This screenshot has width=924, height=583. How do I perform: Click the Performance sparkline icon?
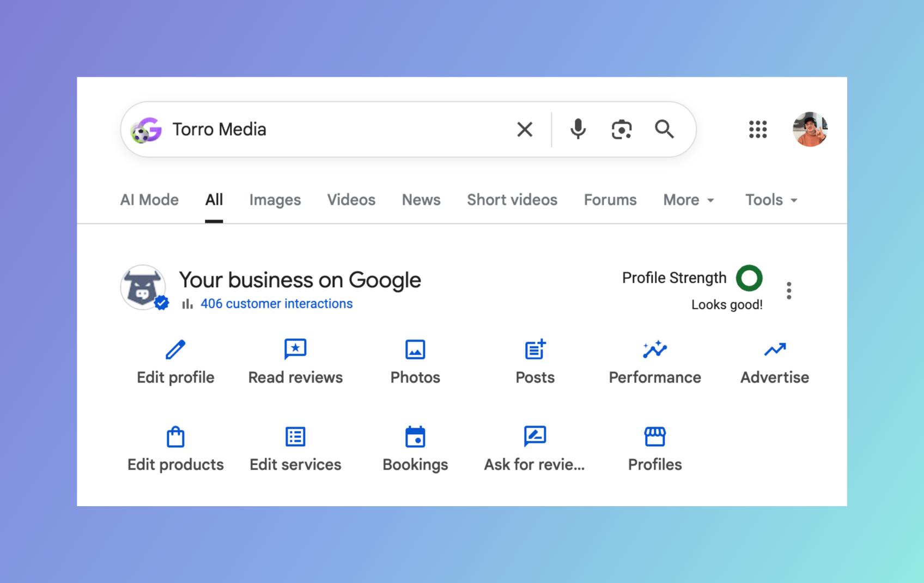tap(655, 349)
